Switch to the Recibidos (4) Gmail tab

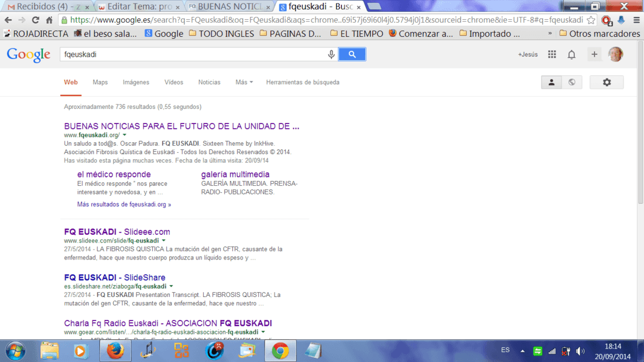pos(47,6)
